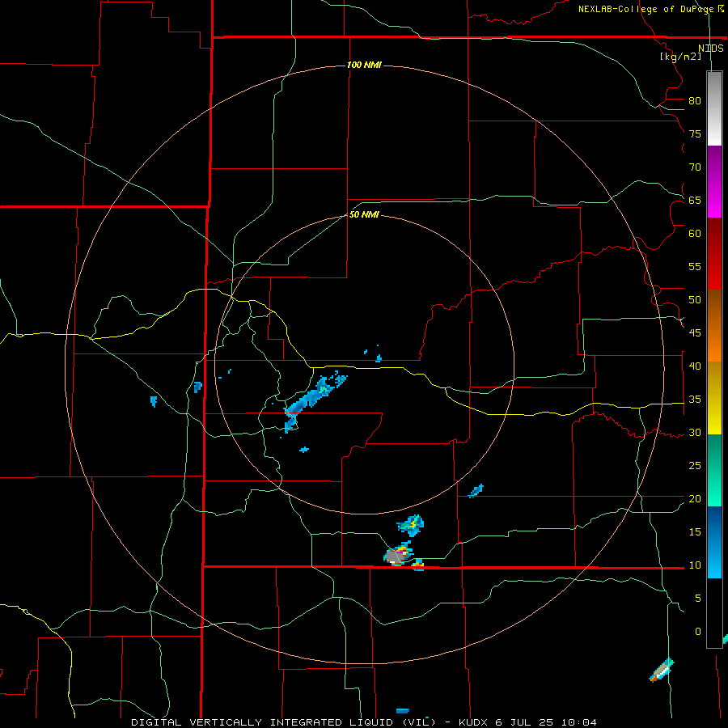The image size is (728, 728).
Task: Click the scale value 65
Action: (x=695, y=200)
